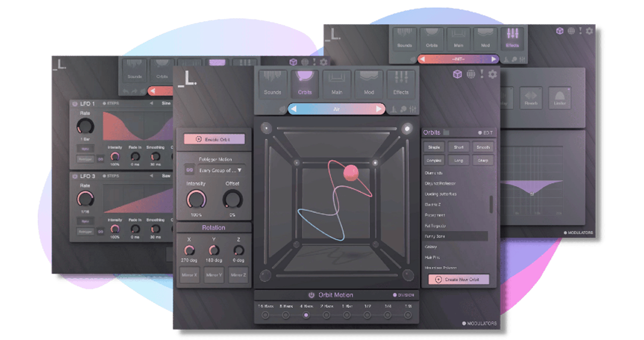Adjust the Intensity knob under Petrigger Motion
The width and height of the screenshot is (644, 340).
pos(196,200)
